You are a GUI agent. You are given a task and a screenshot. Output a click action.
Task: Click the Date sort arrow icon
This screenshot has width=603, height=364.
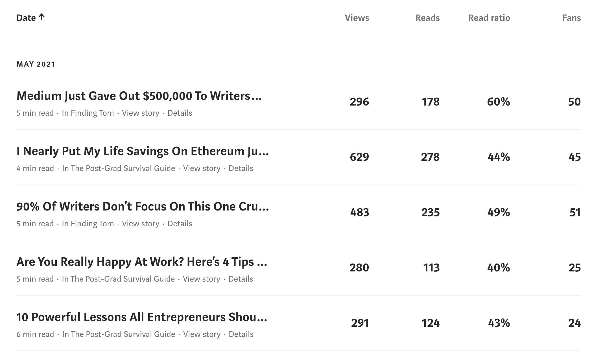(41, 17)
